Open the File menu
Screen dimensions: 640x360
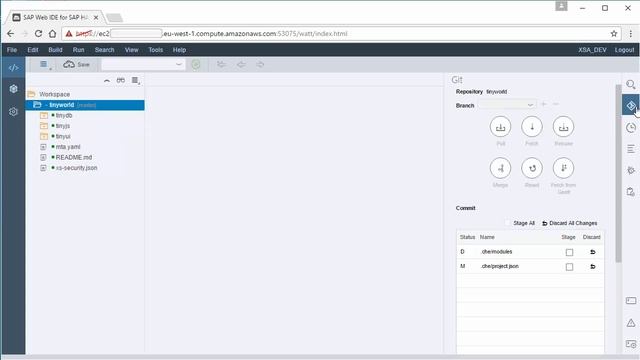(x=12, y=50)
